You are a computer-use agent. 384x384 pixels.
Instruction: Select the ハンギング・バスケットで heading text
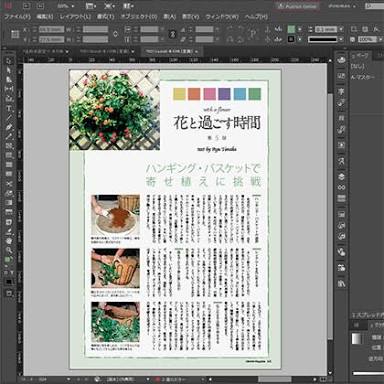[204, 168]
